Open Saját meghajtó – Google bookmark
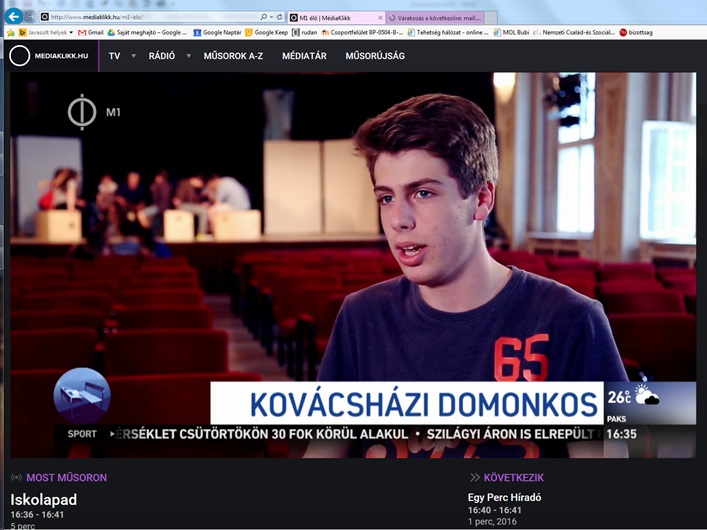This screenshot has height=530, width=707. pos(147,32)
